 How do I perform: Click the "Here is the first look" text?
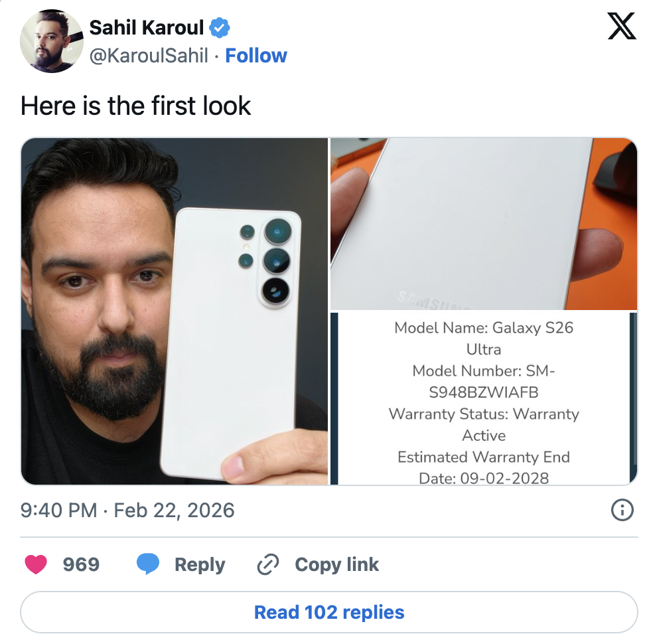tap(136, 106)
